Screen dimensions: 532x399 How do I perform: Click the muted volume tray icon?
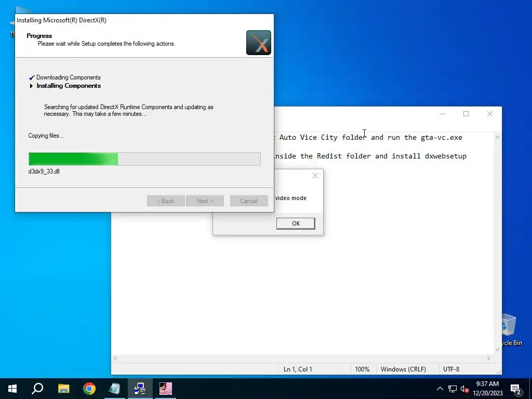(x=464, y=389)
